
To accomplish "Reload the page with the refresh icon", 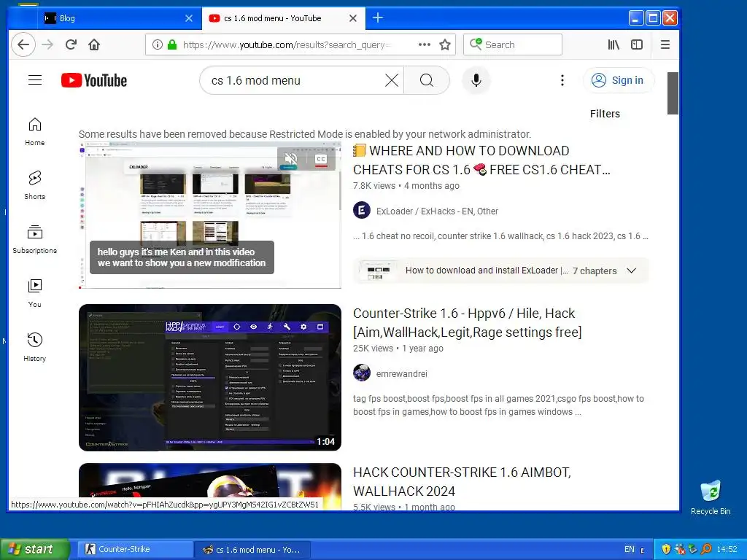I will [71, 44].
